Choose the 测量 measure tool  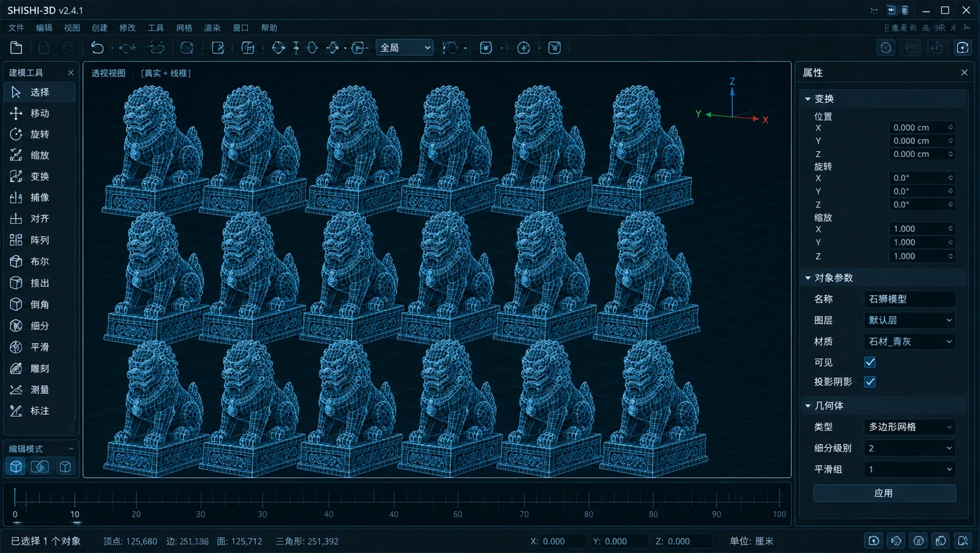(40, 390)
